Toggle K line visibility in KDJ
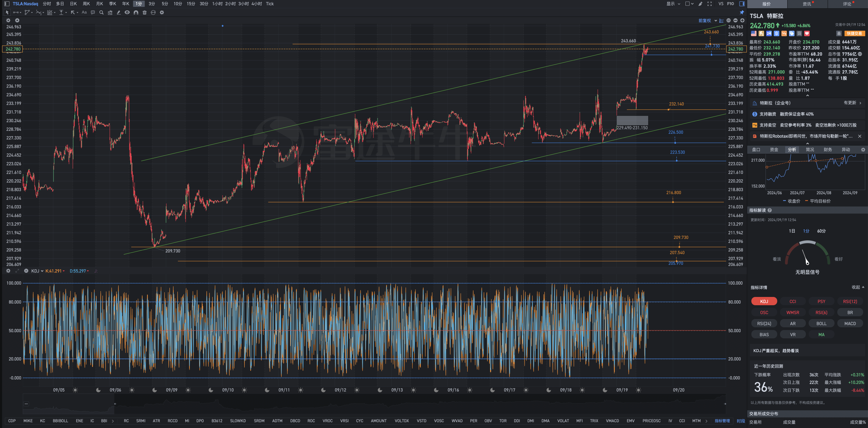The width and height of the screenshot is (868, 428). click(x=55, y=271)
